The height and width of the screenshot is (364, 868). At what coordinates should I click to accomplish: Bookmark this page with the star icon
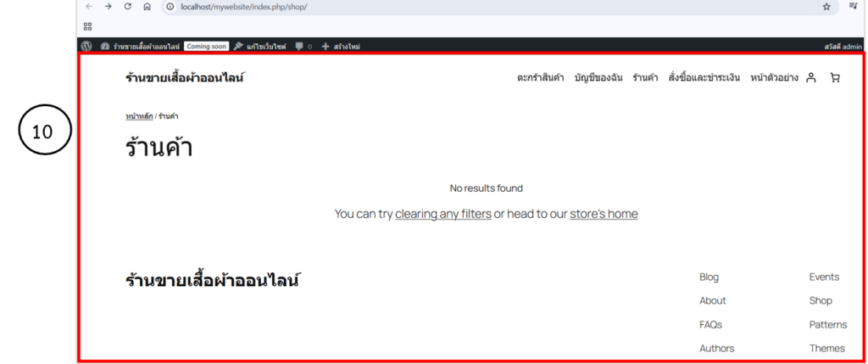pos(826,7)
